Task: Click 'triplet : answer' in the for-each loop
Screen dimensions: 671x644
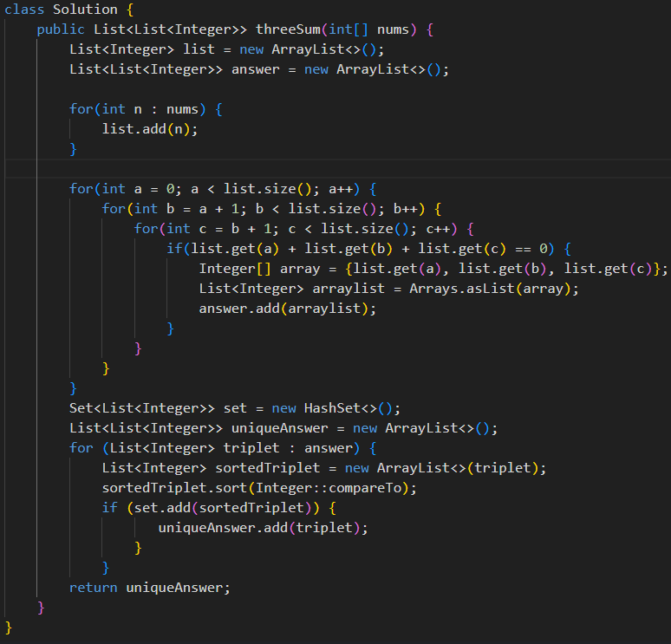Action: click(288, 448)
